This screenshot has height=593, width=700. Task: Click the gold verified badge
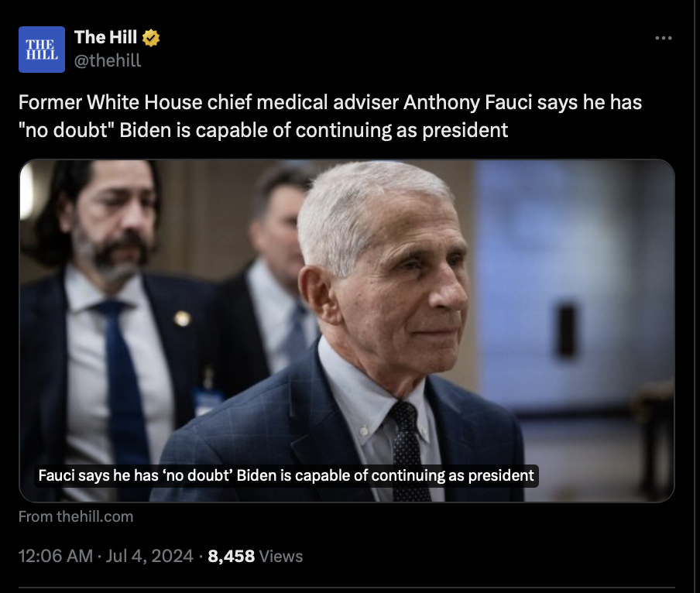click(151, 37)
